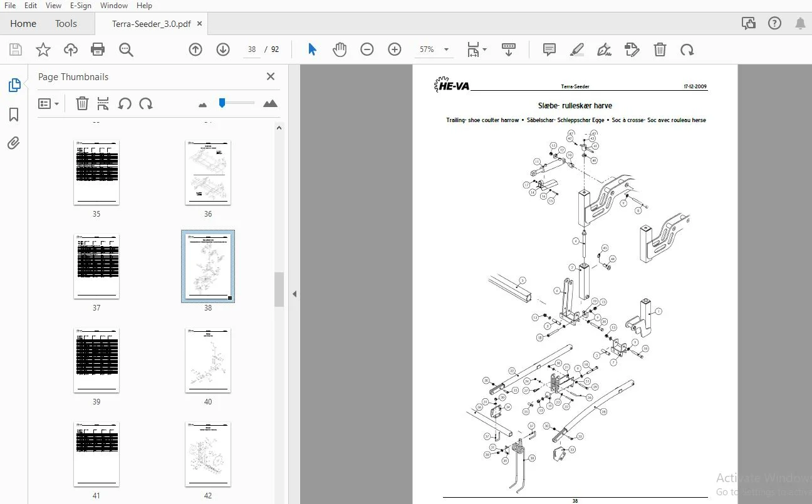Viewport: 812px width, 504px height.
Task: Expand the thumbnails options menu dropdown
Action: click(x=49, y=103)
